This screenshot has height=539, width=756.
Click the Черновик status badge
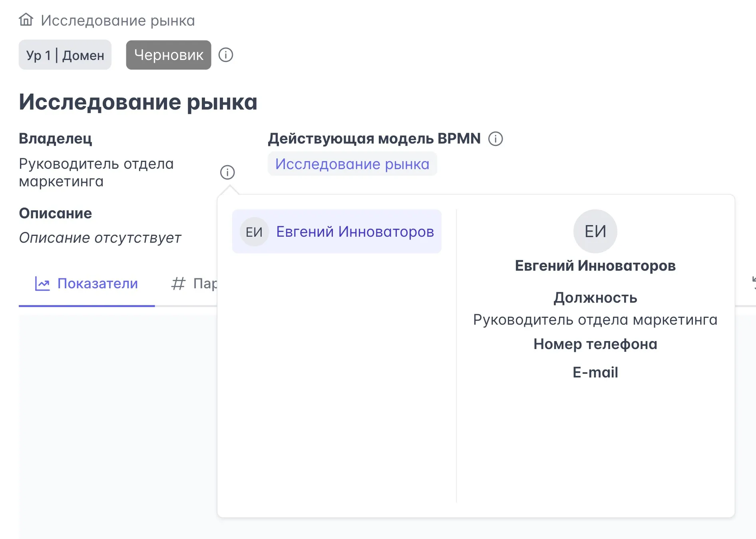click(169, 55)
